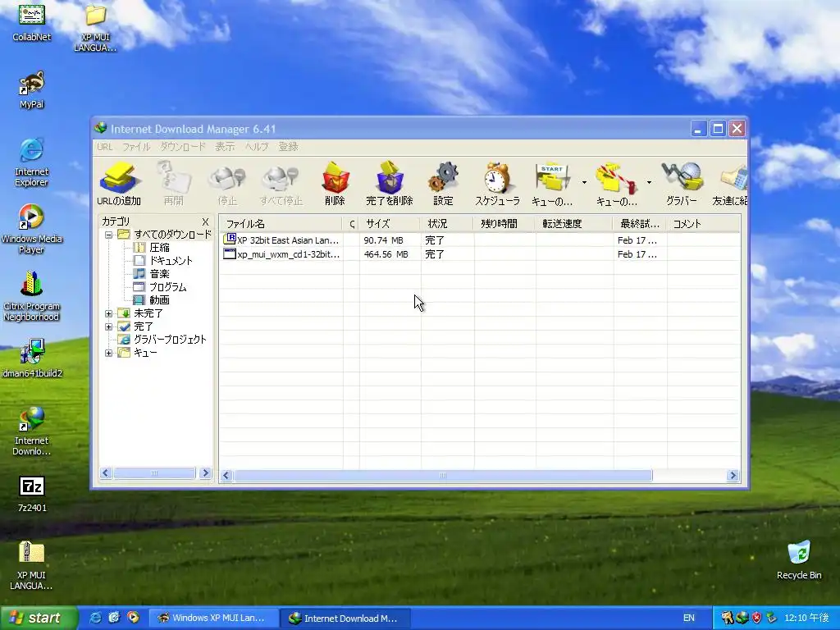
Task: Click download list horizontal scrollbar thumb
Action: click(x=443, y=475)
